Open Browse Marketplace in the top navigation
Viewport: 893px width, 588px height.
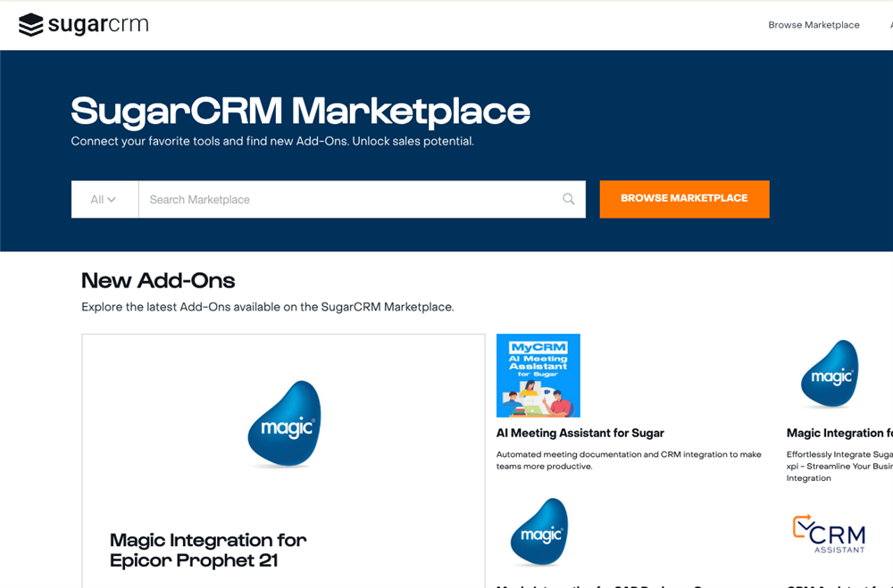tap(814, 25)
